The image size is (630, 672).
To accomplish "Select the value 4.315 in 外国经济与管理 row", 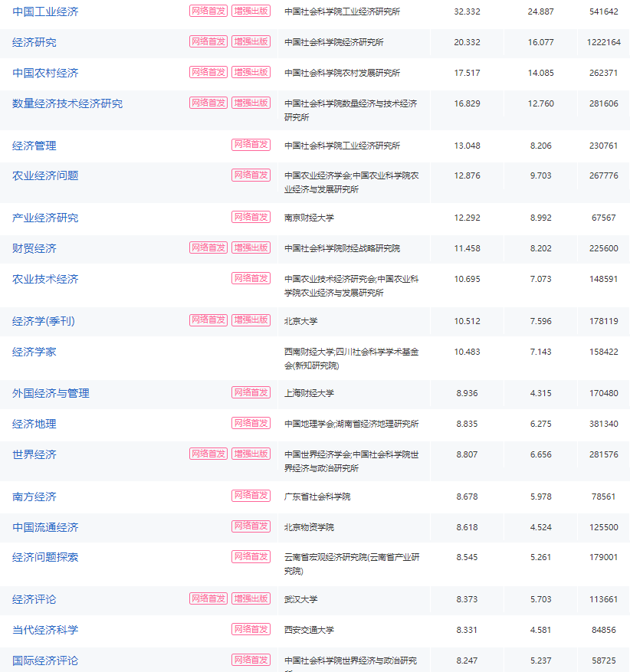I will (x=541, y=393).
